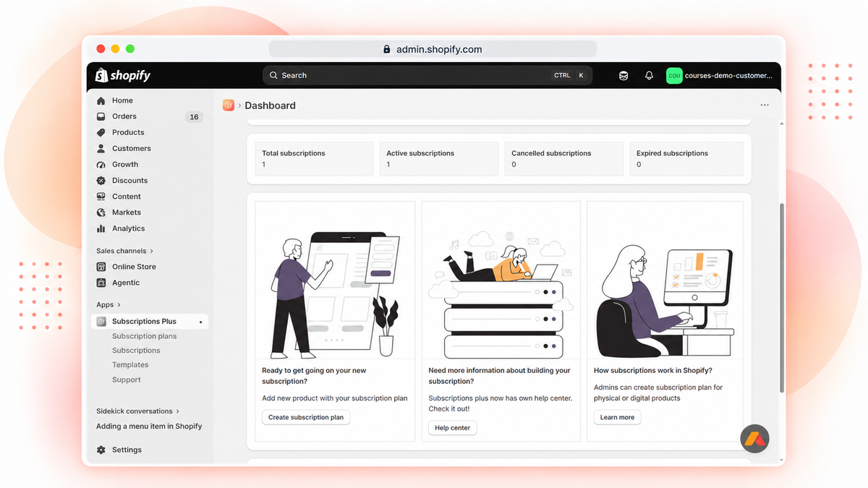Click the Learn more button
This screenshot has width=868, height=488.
click(x=617, y=417)
